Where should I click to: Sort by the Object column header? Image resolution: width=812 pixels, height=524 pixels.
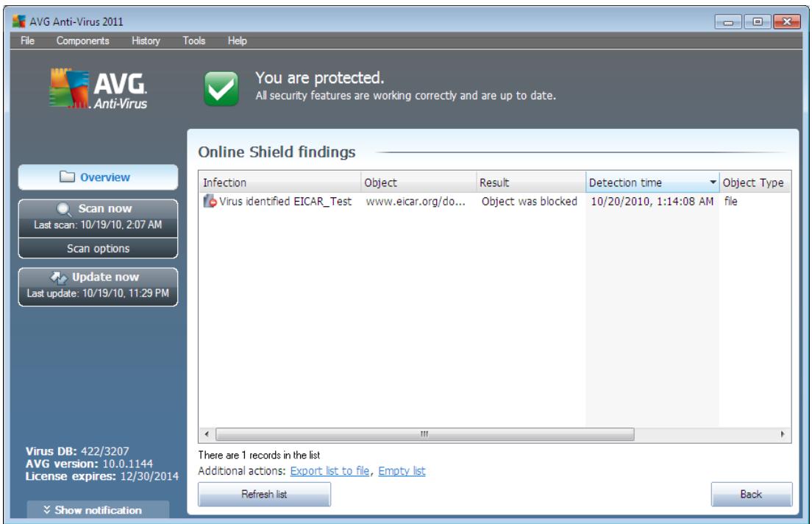tap(419, 183)
